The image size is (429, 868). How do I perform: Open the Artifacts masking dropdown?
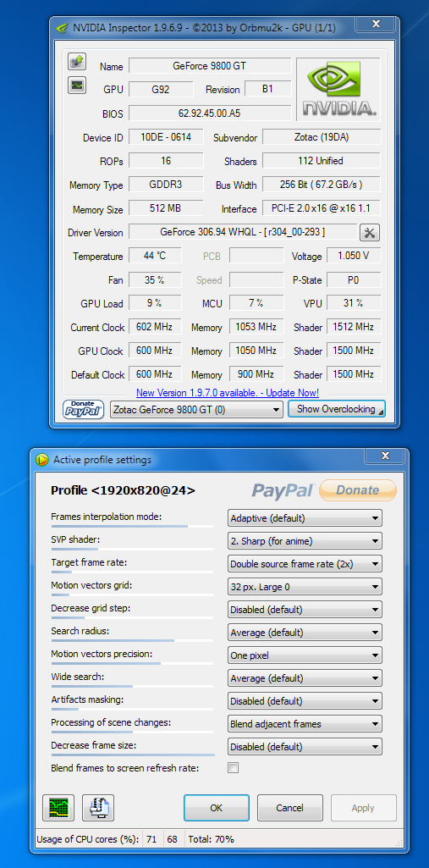pyautogui.click(x=305, y=701)
